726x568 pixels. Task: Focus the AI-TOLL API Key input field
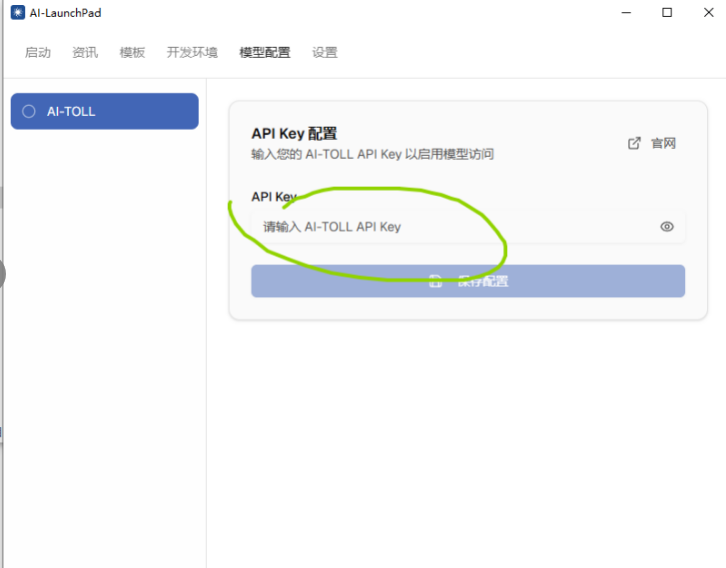click(x=468, y=226)
